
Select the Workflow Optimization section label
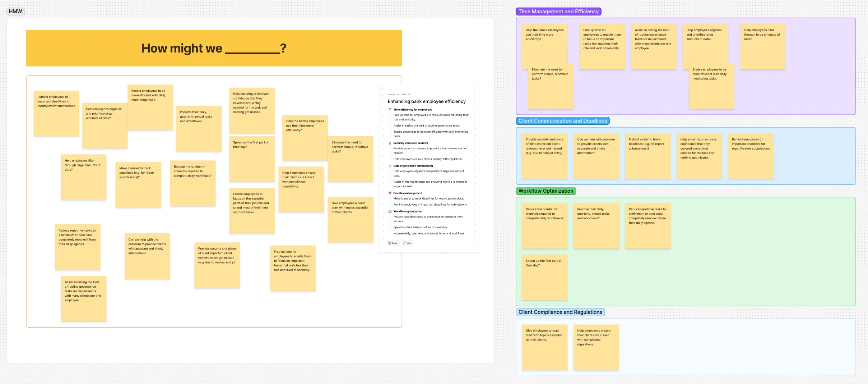coord(546,191)
